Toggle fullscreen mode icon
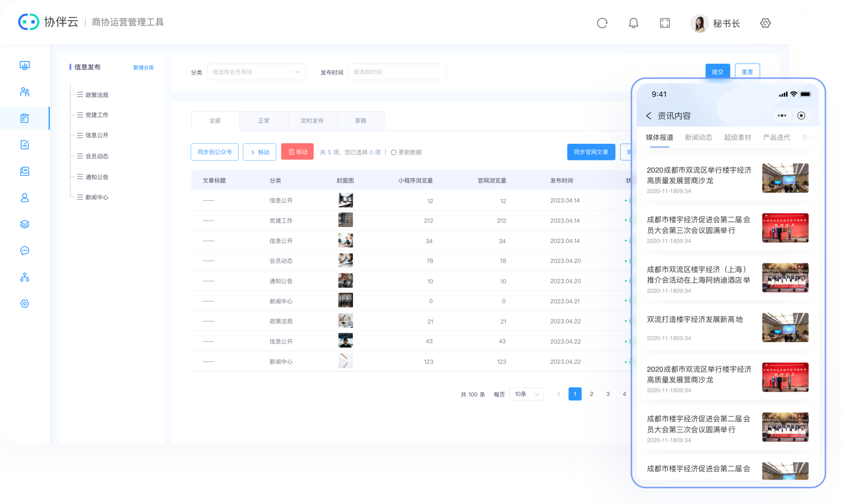 click(665, 23)
